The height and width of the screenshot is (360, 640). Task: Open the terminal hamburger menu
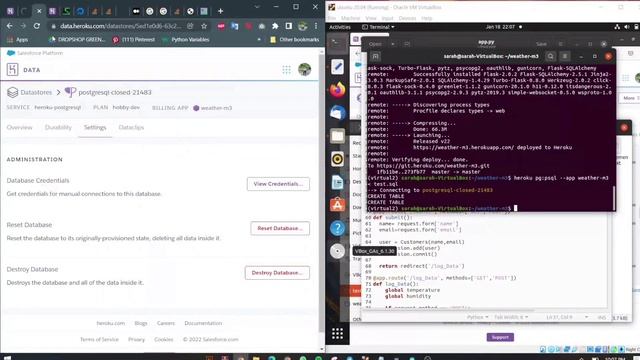click(x=565, y=56)
